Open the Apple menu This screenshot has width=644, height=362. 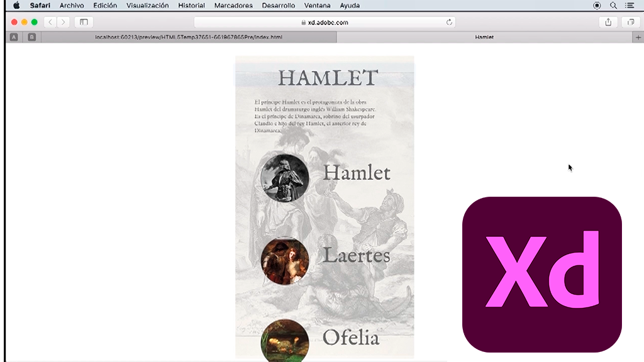(x=16, y=6)
